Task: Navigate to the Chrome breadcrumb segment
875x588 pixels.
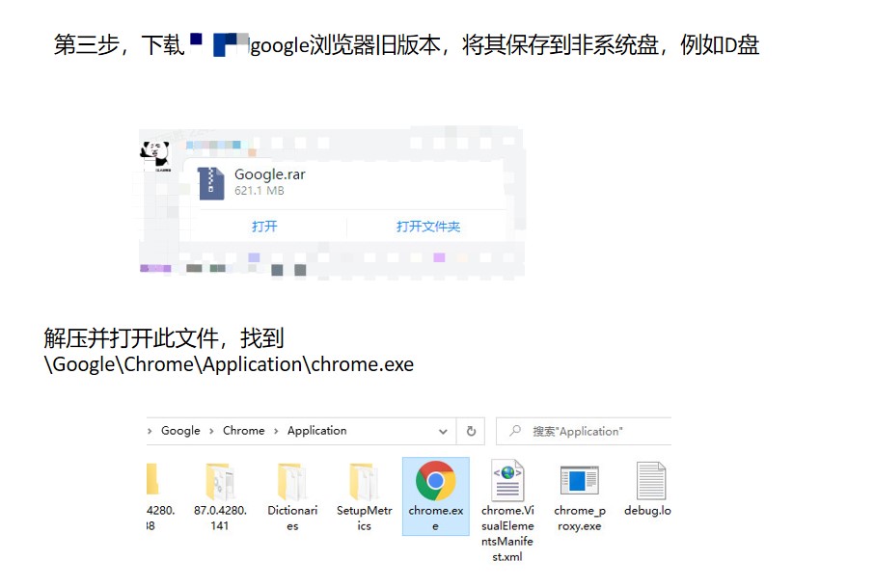Action: pyautogui.click(x=244, y=431)
